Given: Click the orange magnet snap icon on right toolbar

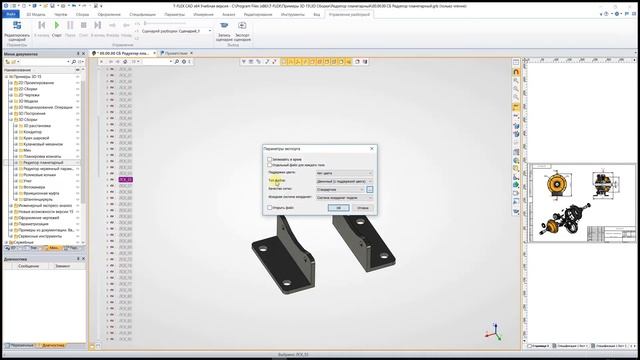Looking at the screenshot, I should tap(516, 72).
